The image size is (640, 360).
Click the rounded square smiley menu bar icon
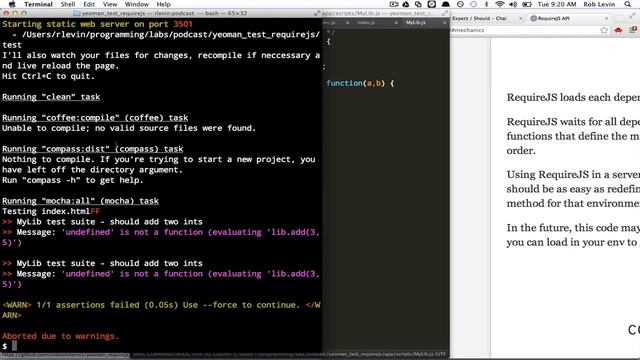[431, 4]
